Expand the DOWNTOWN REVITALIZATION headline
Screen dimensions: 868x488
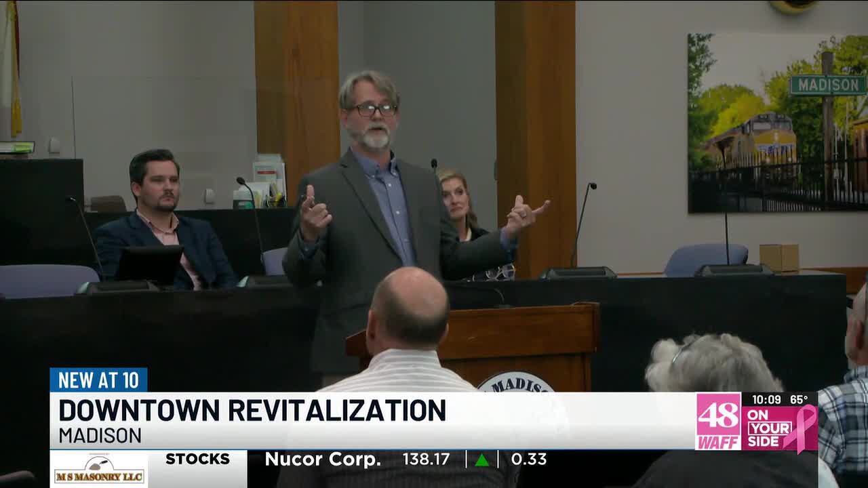[252, 409]
